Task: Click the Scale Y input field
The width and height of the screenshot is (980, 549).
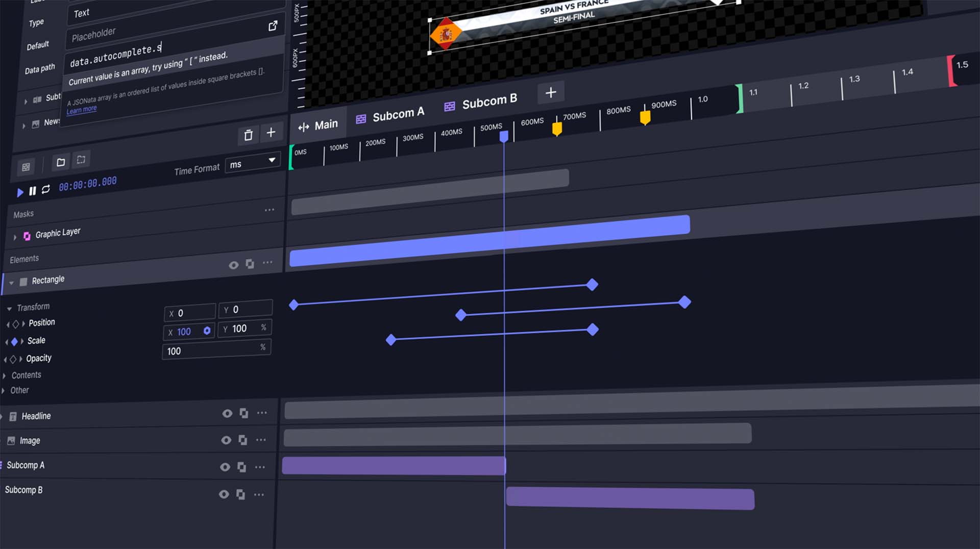Action: pos(244,329)
